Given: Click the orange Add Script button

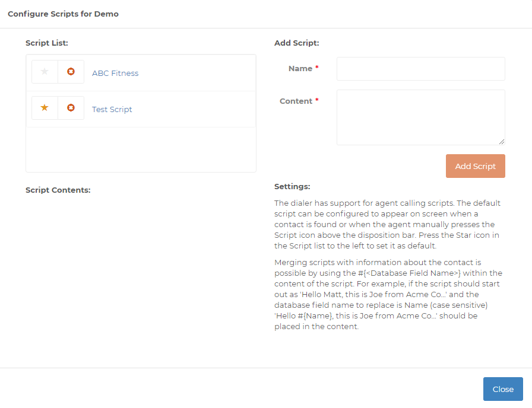Looking at the screenshot, I should tap(476, 166).
